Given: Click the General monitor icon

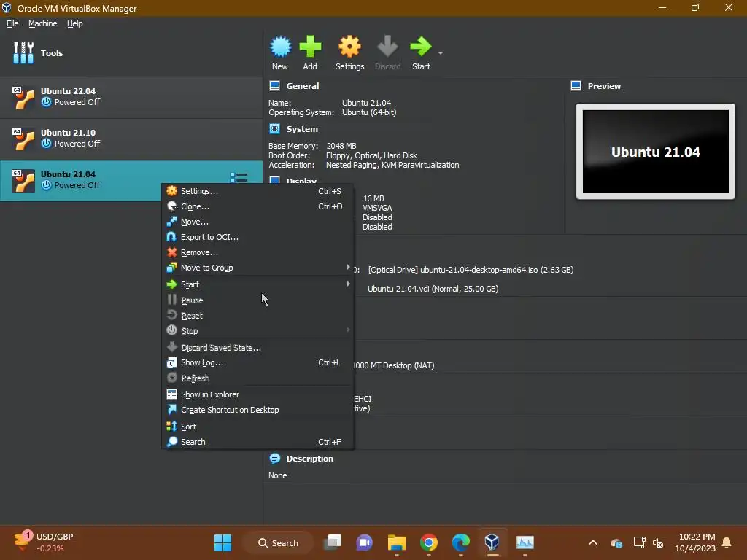Looking at the screenshot, I should point(274,86).
